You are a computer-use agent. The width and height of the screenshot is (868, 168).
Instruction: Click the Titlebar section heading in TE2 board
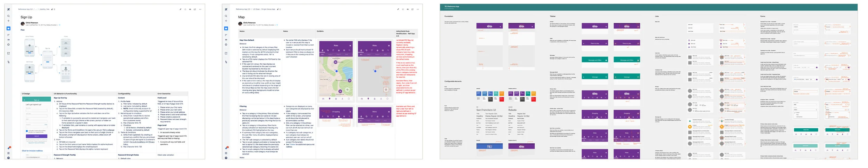pos(553,16)
